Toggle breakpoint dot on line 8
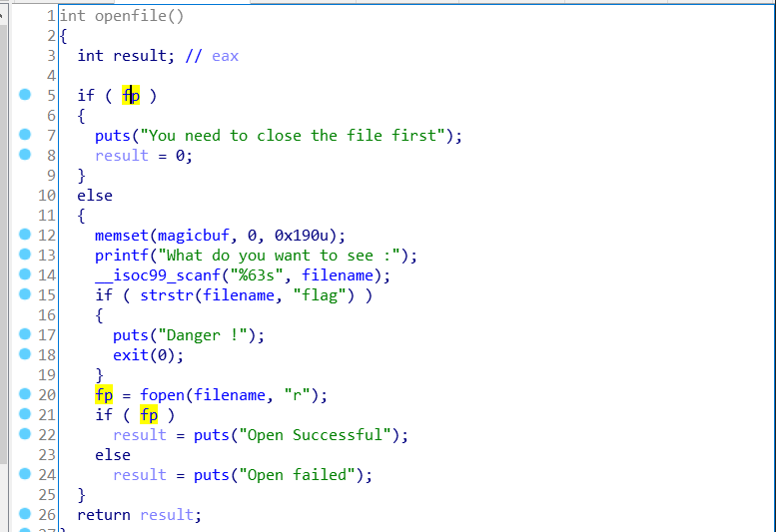 [x=25, y=155]
